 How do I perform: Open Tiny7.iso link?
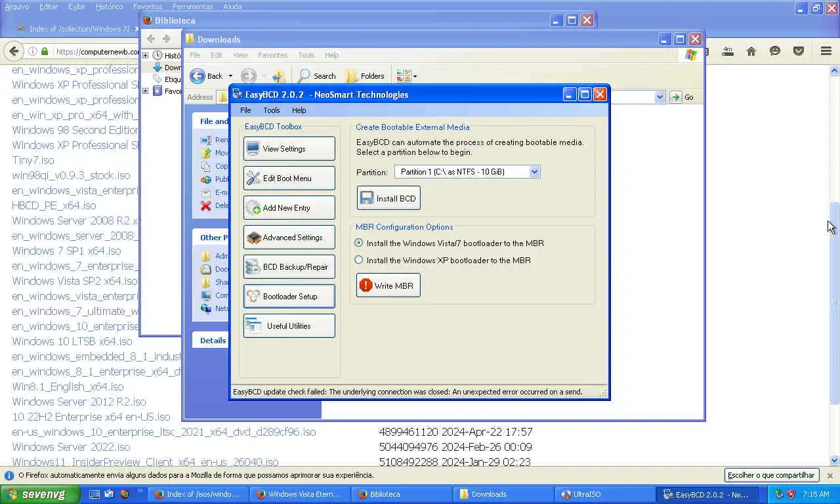(x=33, y=160)
